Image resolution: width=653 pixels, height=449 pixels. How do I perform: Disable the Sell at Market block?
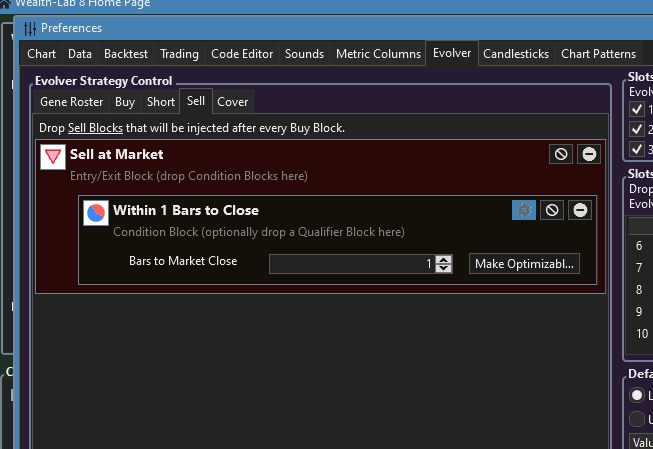point(561,154)
